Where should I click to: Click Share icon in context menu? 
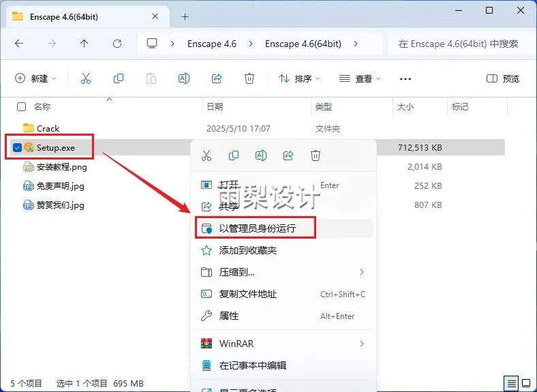(x=288, y=155)
